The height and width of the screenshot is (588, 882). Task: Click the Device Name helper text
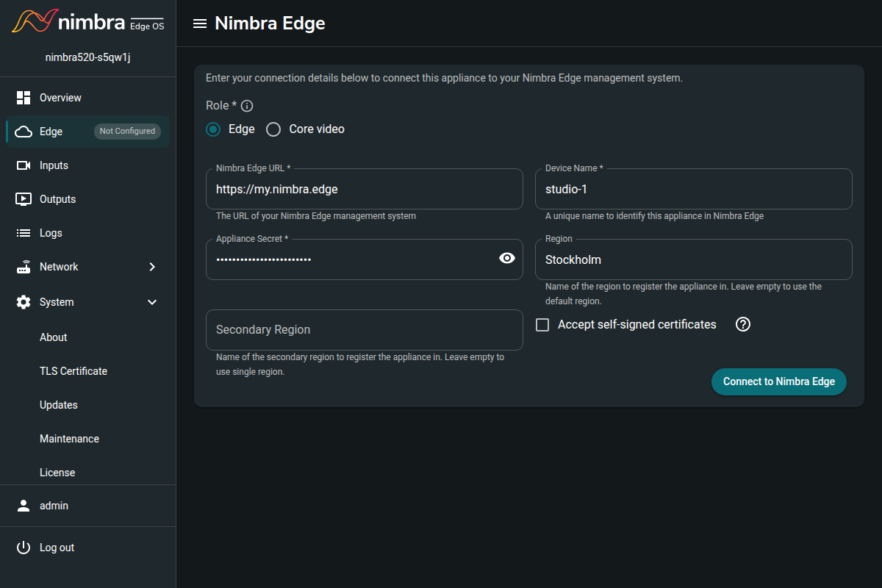pos(654,216)
